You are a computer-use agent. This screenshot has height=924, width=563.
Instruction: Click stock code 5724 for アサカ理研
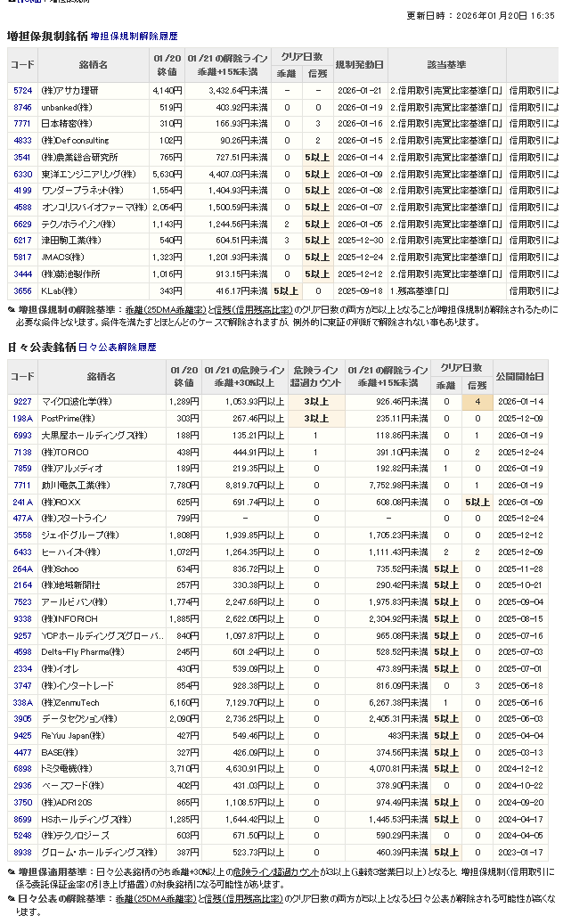pos(22,91)
